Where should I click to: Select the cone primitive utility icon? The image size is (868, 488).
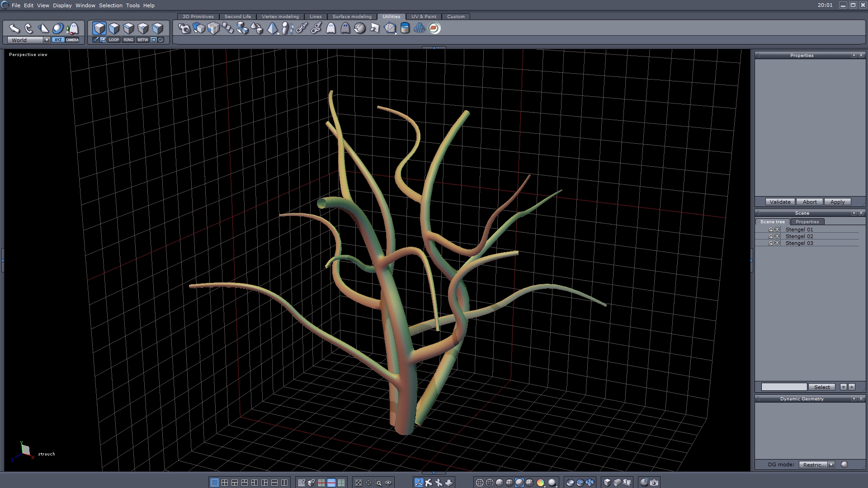pos(272,28)
